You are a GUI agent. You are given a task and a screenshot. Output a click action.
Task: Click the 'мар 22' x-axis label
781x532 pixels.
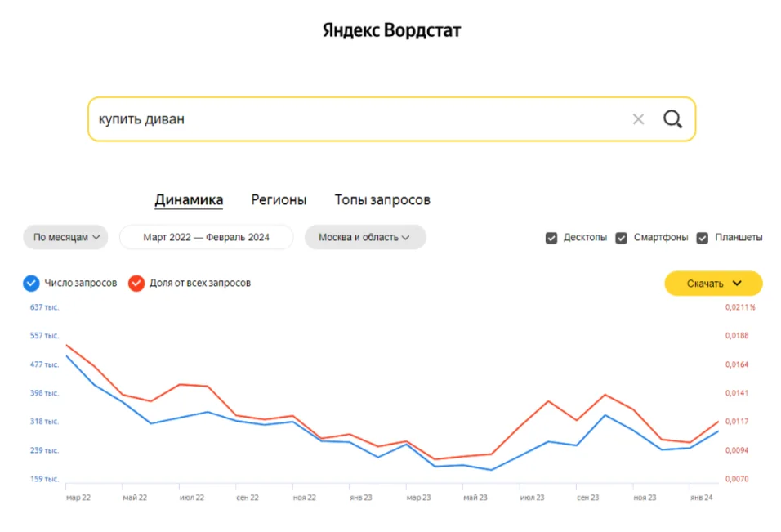[x=78, y=498]
